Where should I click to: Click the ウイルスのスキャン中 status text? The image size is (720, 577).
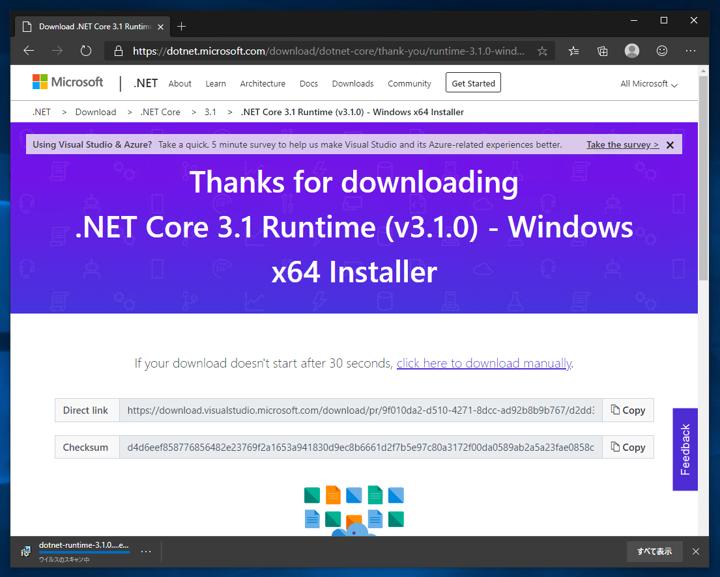point(64,560)
